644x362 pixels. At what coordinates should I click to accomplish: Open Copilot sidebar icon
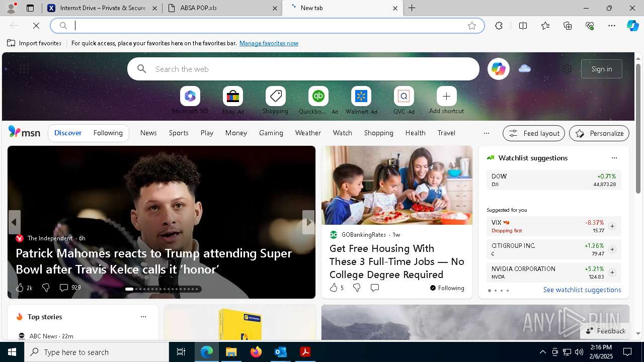(x=632, y=26)
